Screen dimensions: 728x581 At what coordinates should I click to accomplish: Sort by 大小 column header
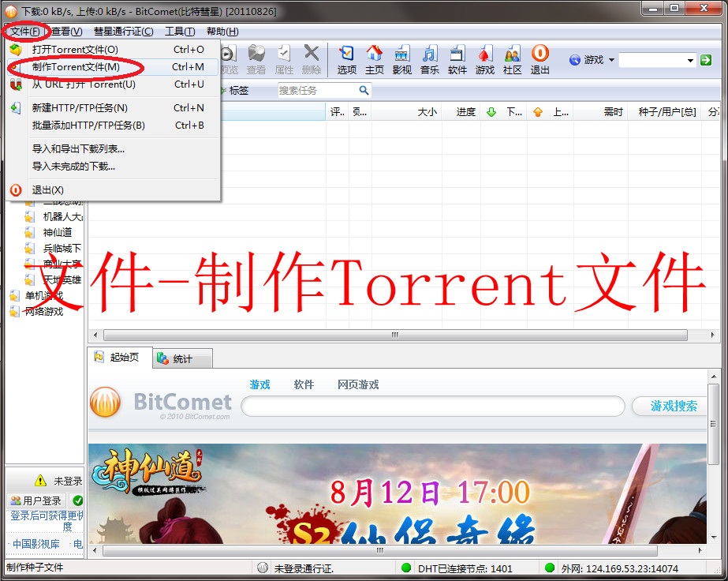click(x=407, y=112)
